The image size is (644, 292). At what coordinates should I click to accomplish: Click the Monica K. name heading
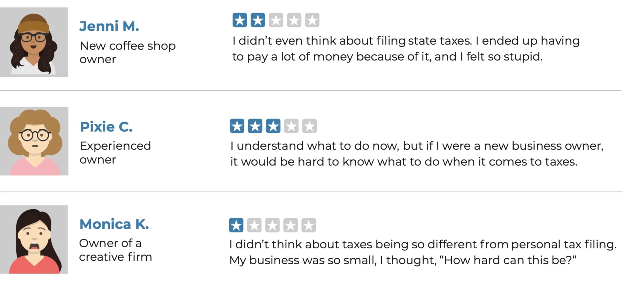(x=114, y=224)
